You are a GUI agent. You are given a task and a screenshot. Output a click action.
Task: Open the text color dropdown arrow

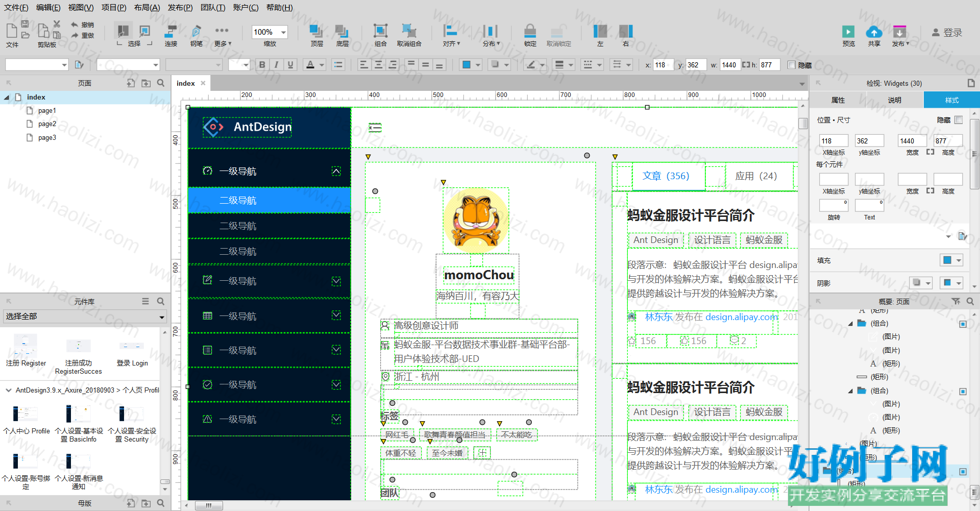(322, 65)
